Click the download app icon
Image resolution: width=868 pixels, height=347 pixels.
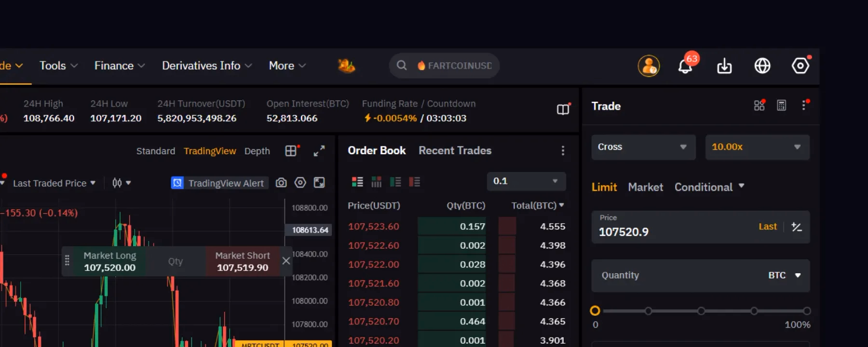pos(724,66)
